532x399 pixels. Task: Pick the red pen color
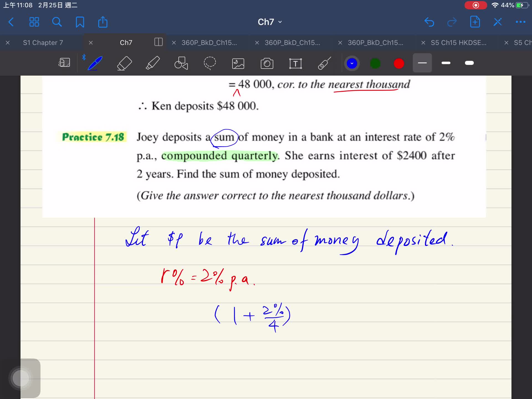[x=399, y=63]
